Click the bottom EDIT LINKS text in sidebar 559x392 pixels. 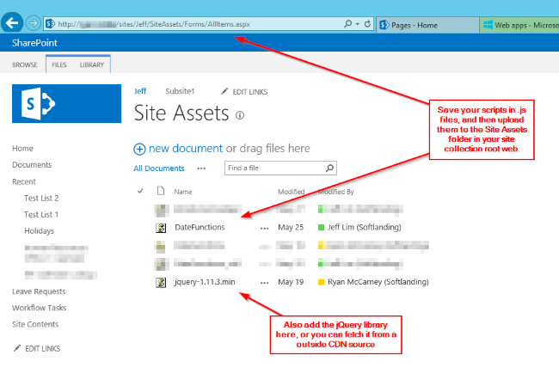tap(42, 348)
